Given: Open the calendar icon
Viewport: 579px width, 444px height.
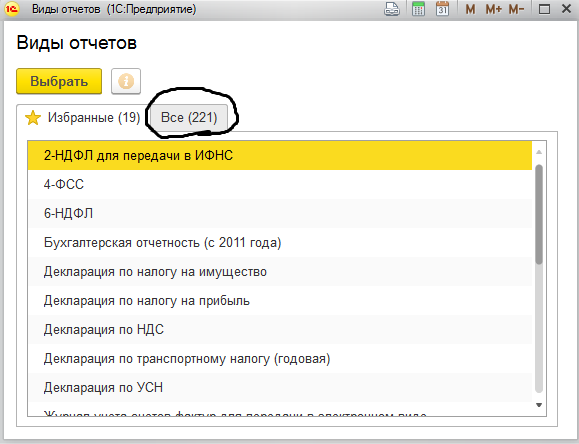Looking at the screenshot, I should pos(442,8).
